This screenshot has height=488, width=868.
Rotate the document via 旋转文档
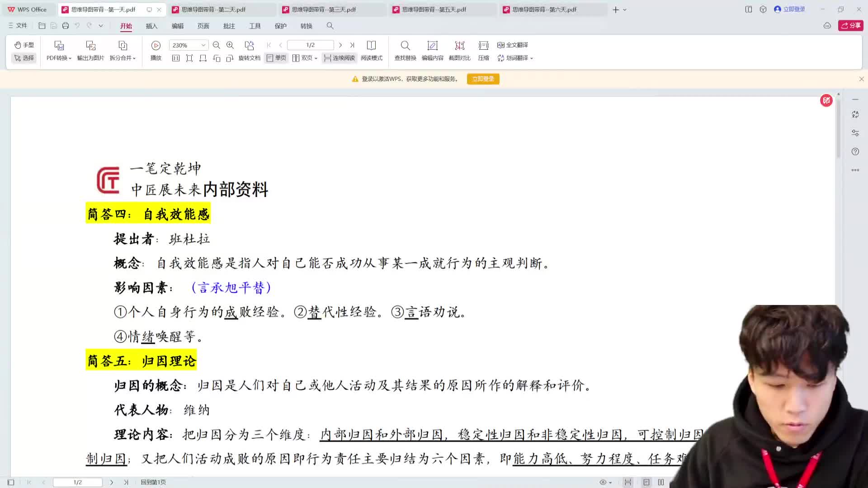250,58
